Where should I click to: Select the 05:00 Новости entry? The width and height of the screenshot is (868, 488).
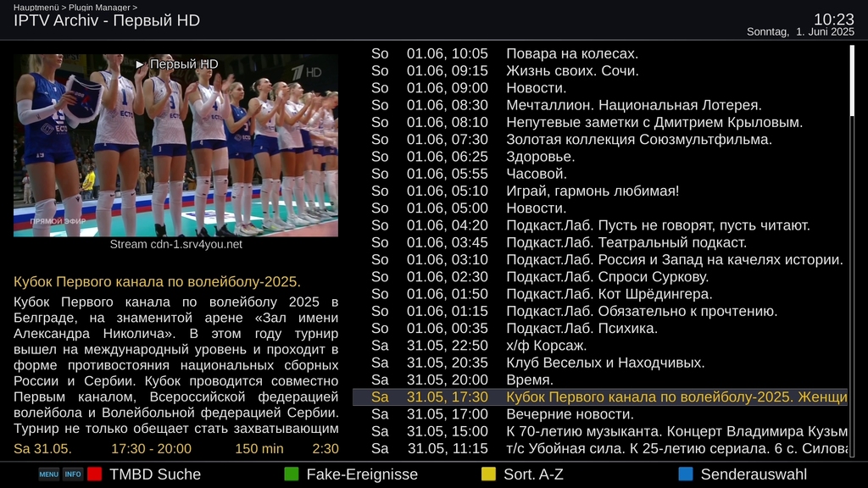pos(600,208)
